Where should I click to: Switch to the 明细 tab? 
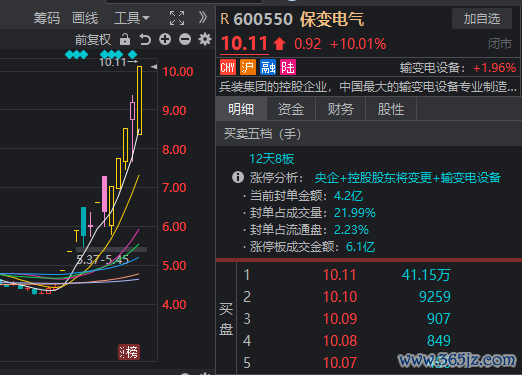(x=241, y=109)
